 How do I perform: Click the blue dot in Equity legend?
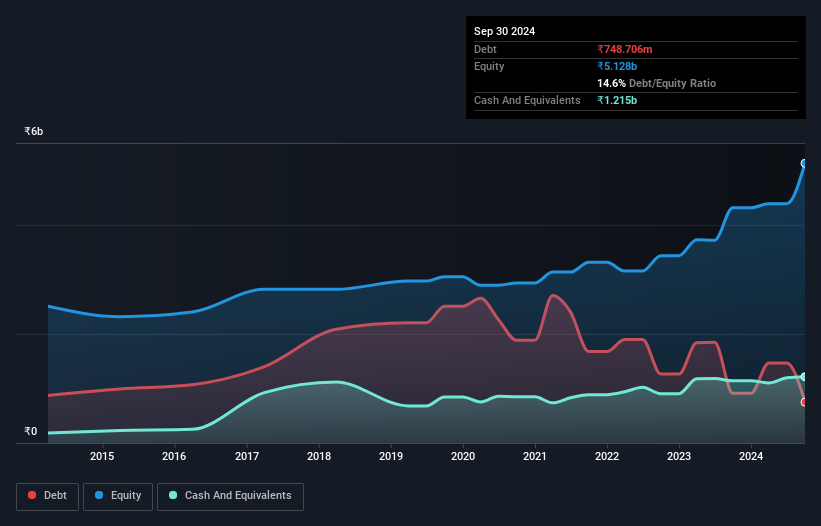click(100, 496)
